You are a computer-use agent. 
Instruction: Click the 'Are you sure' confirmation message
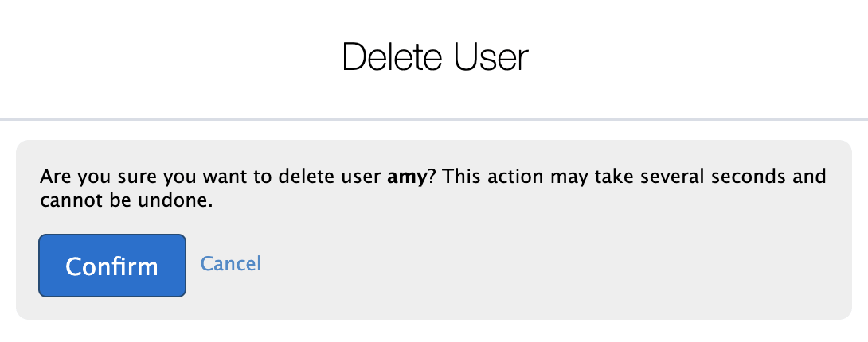pos(433,188)
